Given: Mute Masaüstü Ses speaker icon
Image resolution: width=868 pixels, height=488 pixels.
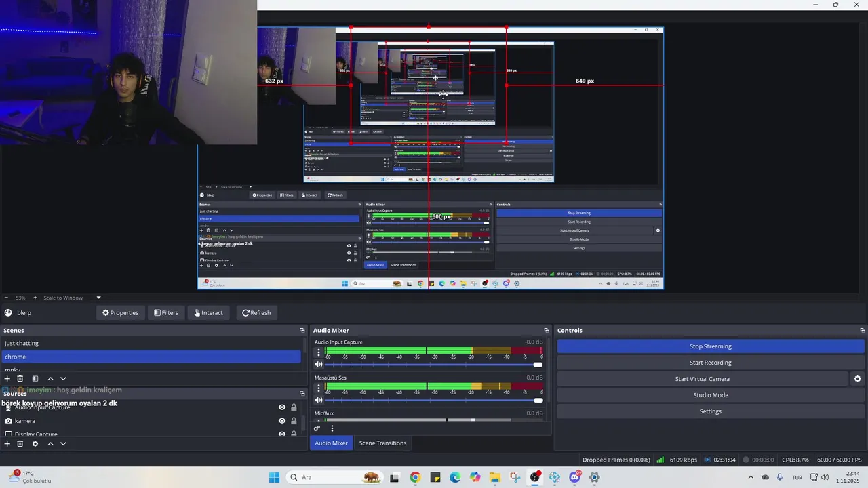Looking at the screenshot, I should (319, 400).
